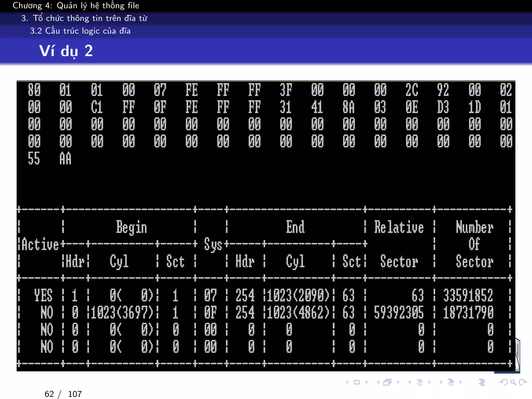Click the partition table screenshot image
Image resolution: width=532 pixels, height=399 pixels.
coord(266,225)
